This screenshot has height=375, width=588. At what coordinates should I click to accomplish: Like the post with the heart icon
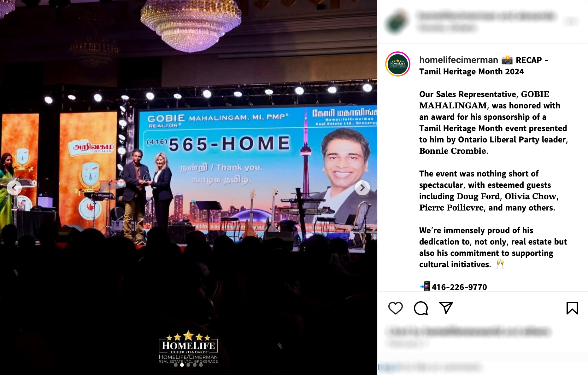(x=395, y=308)
